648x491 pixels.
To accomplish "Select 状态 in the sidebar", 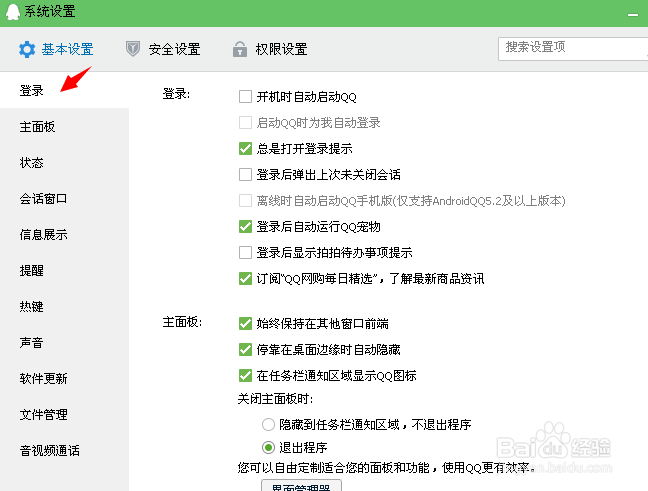I will (x=64, y=162).
